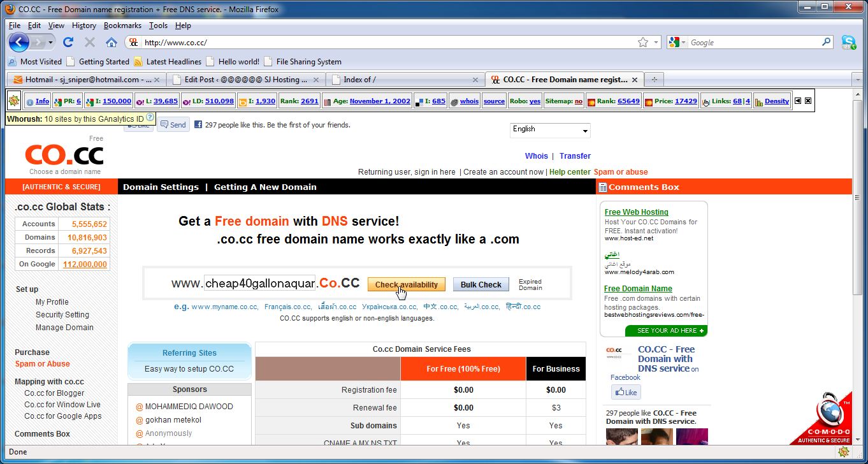
Task: Bookmark this page with the star icon
Action: (x=643, y=42)
